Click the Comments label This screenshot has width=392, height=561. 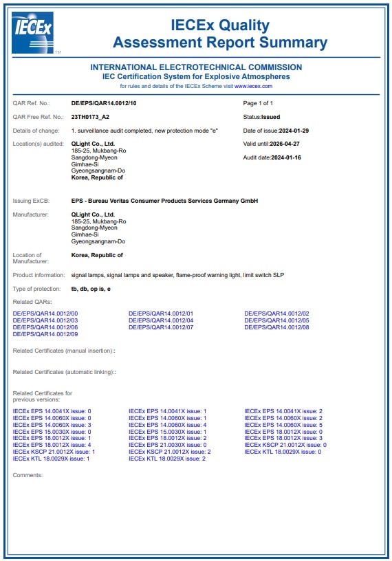(28, 475)
